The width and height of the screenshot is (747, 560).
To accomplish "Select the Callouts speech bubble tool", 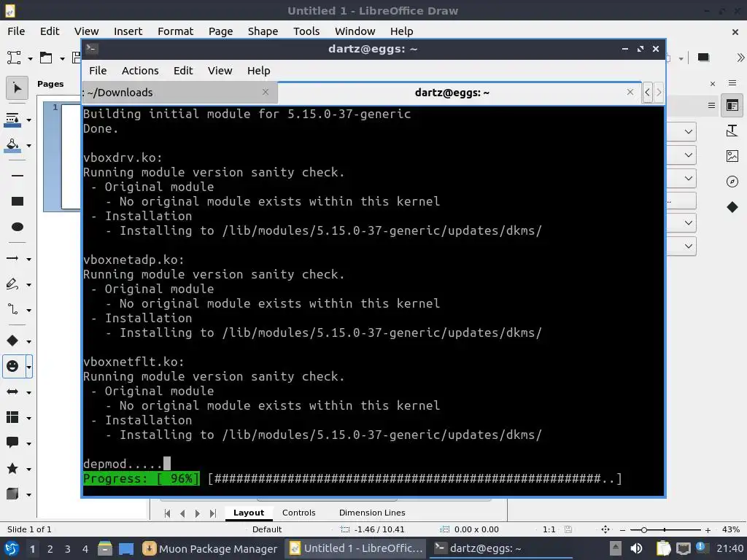I will pyautogui.click(x=12, y=443).
